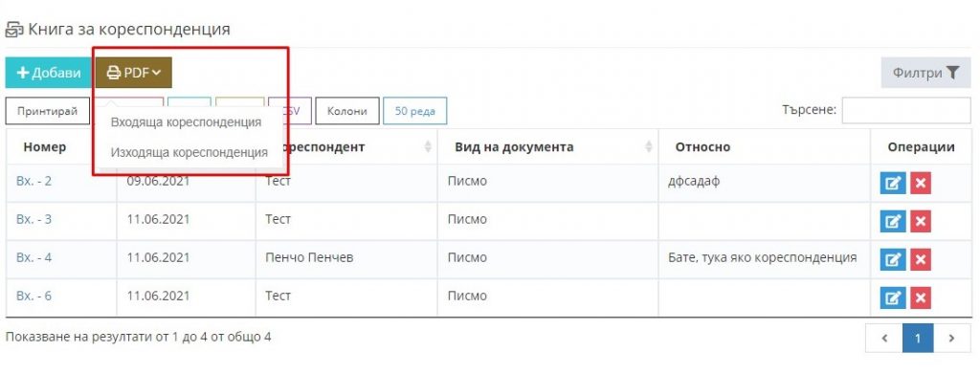
Task: Click the Книга за кореспонденция heading icon
Action: tap(14, 30)
